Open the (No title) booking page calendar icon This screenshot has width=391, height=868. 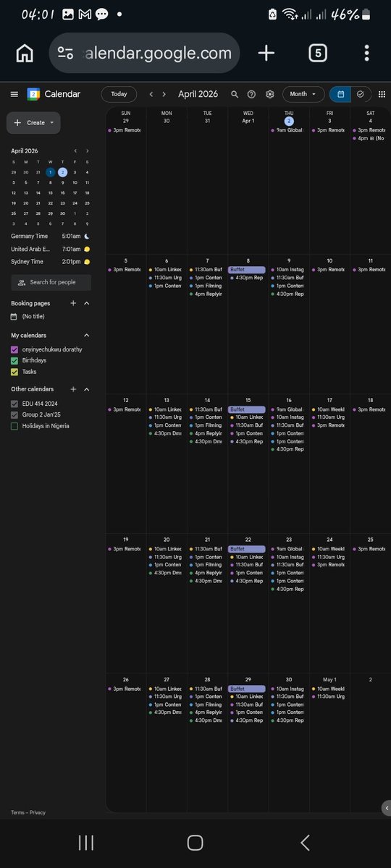click(x=14, y=317)
